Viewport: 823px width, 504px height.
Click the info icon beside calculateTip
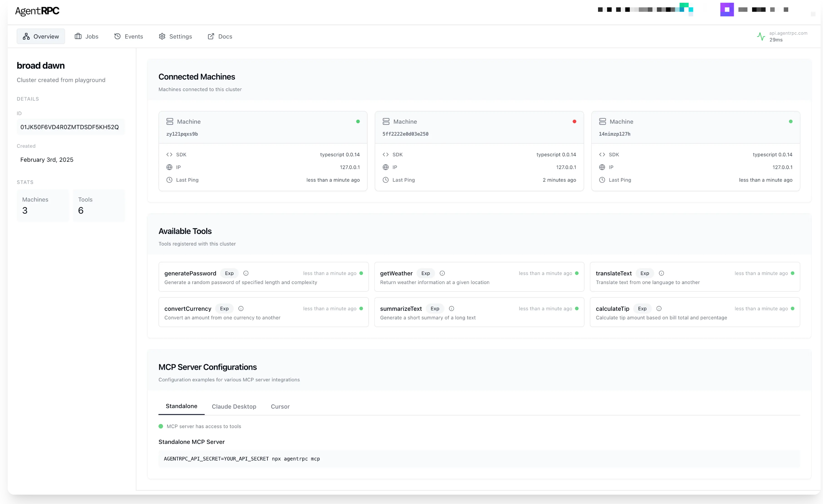659,308
